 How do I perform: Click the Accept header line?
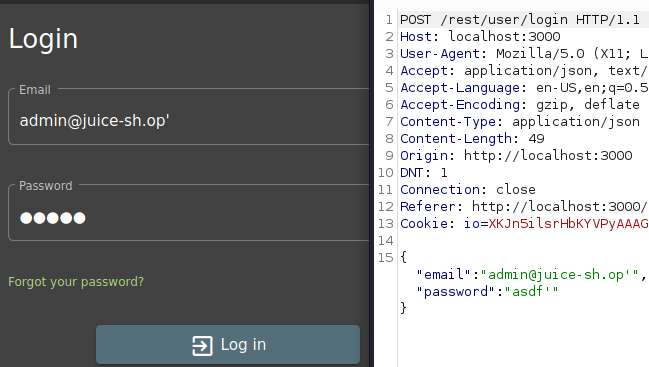coord(524,70)
